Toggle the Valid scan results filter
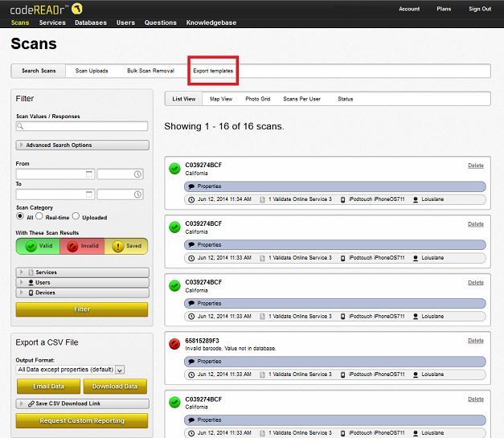 tap(38, 246)
